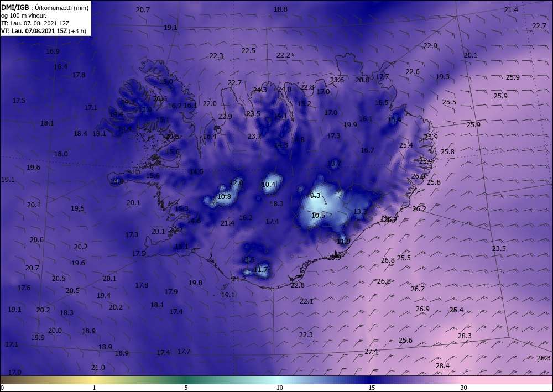Click the map value 28.4
The width and height of the screenshot is (553, 392).
442,366
